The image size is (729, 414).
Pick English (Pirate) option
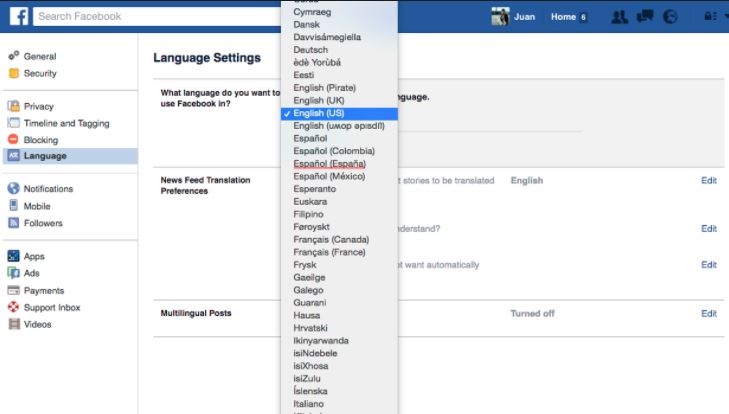[325, 87]
